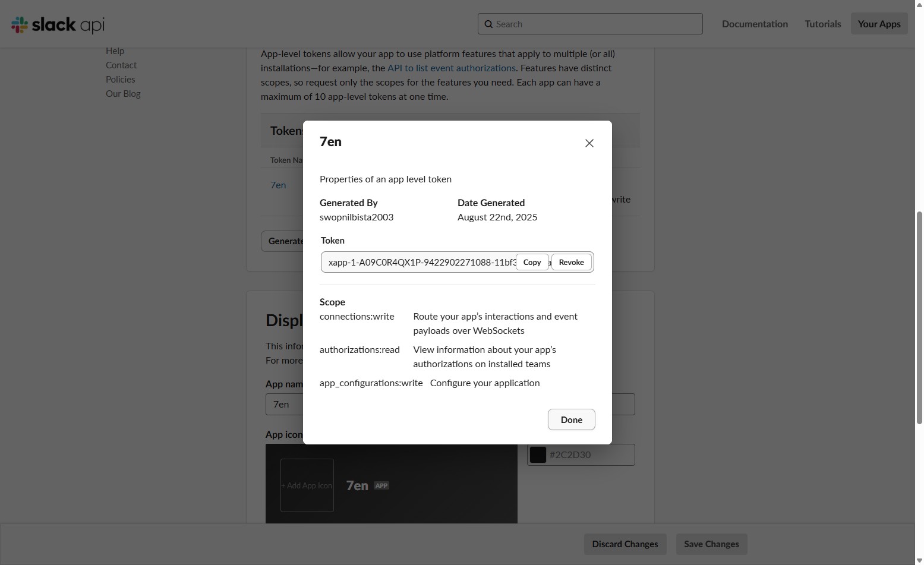Go to Your Apps
Viewport: 924px width, 565px height.
[x=879, y=24]
